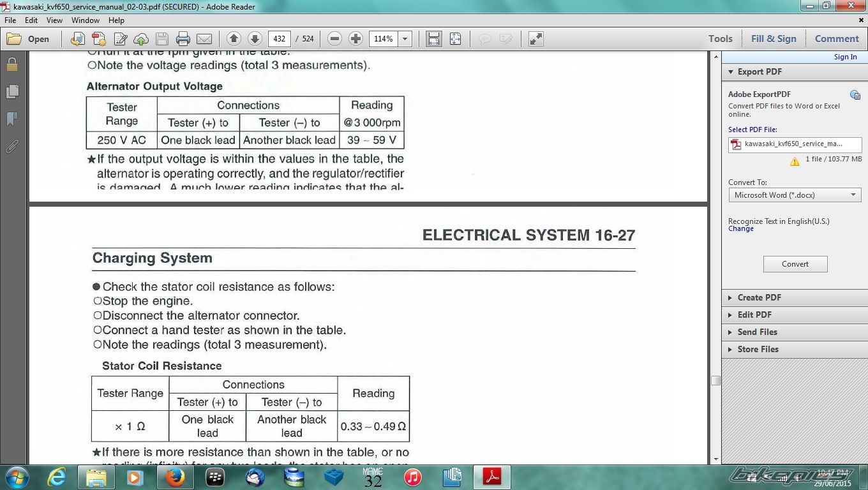Open iTunes from the taskbar
Image resolution: width=868 pixels, height=490 pixels.
click(x=413, y=477)
